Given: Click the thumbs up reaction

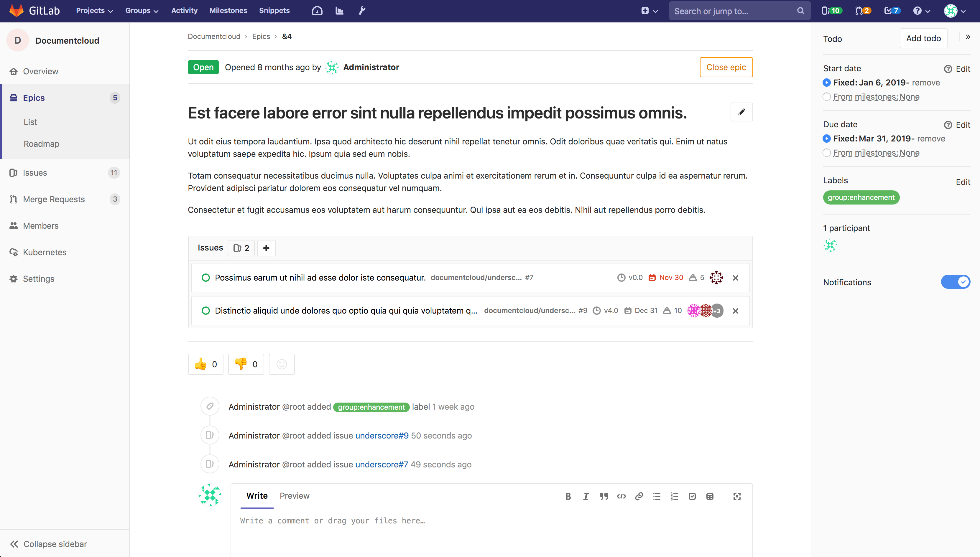Looking at the screenshot, I should tap(205, 364).
